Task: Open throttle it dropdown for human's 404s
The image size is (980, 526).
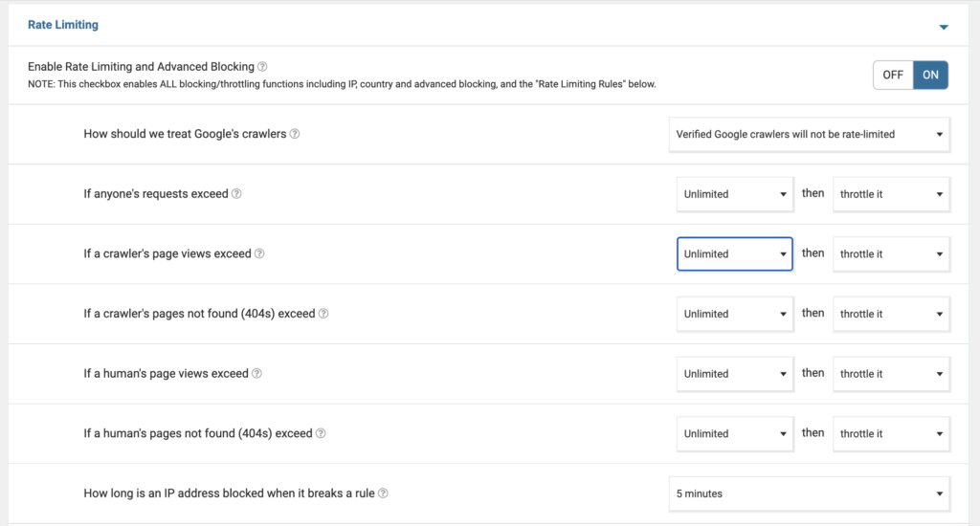Action: 891,433
